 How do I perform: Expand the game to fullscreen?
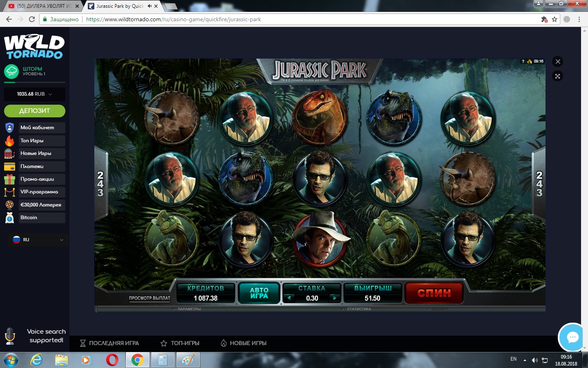pos(558,76)
